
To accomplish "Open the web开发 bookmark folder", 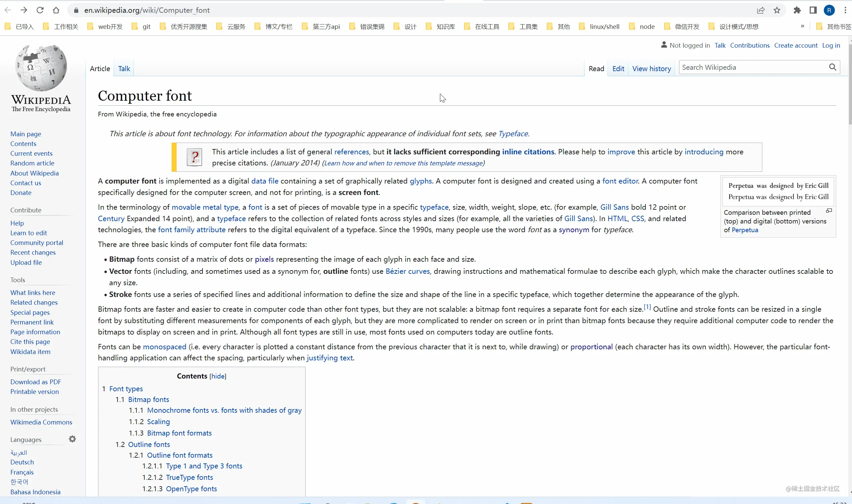I will pyautogui.click(x=105, y=27).
